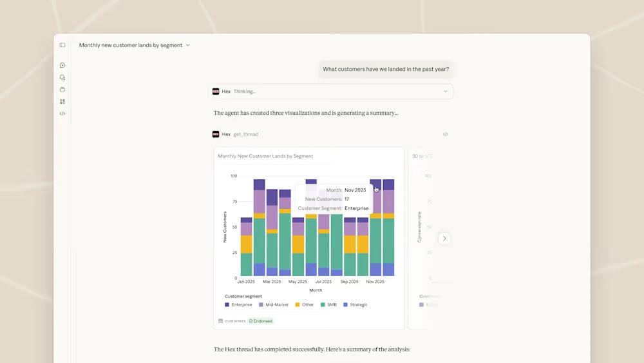
Task: Toggle the Enterprise legend swatch
Action: (x=227, y=304)
